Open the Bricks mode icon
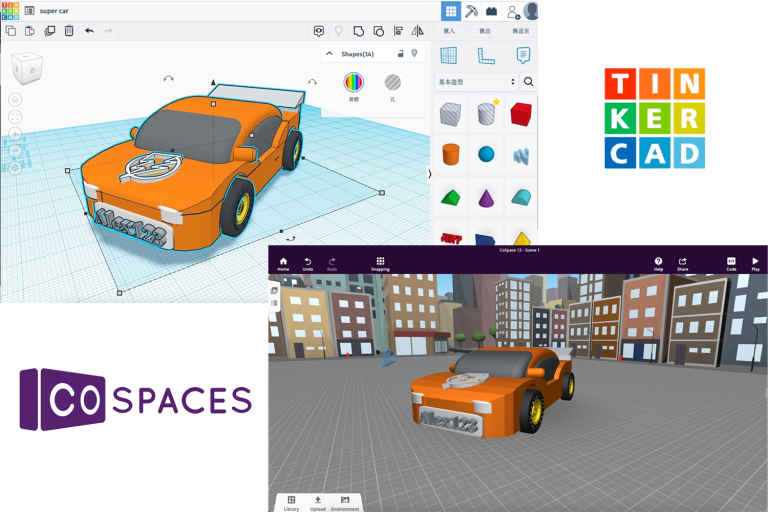This screenshot has width=768, height=512. tap(491, 11)
